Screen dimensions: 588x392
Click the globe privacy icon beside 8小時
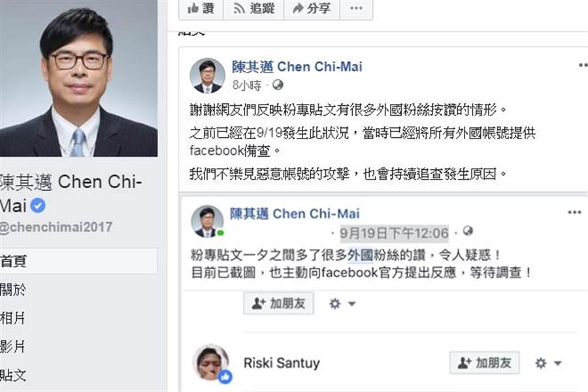pyautogui.click(x=278, y=85)
